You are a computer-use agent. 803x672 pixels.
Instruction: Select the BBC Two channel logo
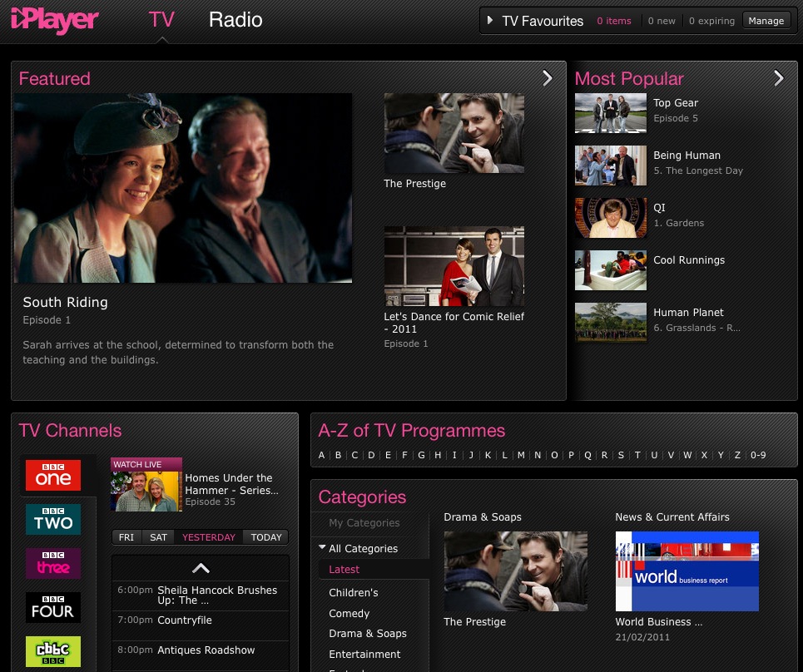click(53, 520)
